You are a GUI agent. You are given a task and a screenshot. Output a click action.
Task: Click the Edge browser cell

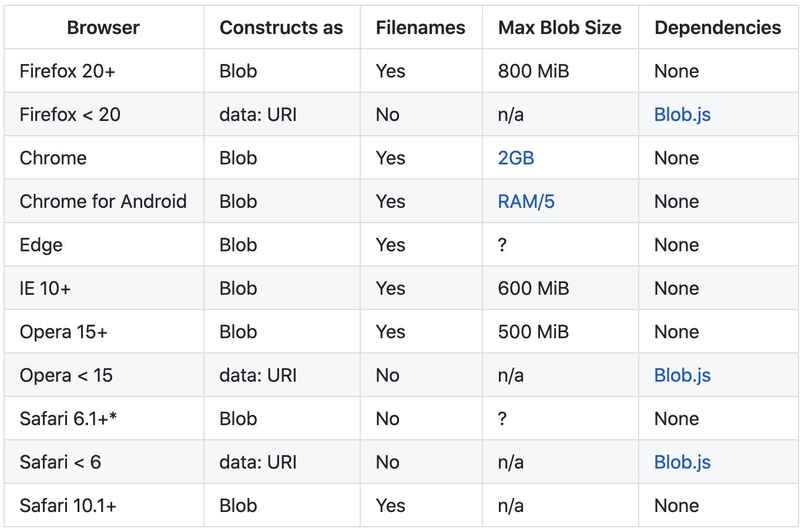(x=41, y=245)
